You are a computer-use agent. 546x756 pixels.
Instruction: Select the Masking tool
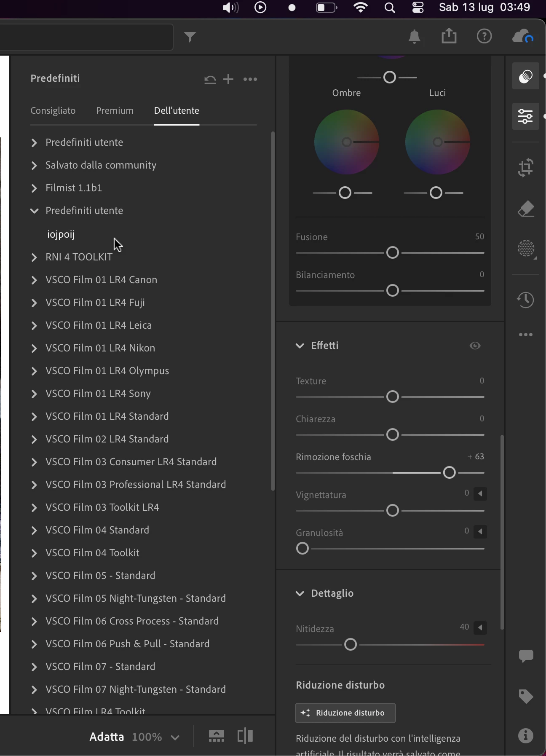[x=526, y=249]
